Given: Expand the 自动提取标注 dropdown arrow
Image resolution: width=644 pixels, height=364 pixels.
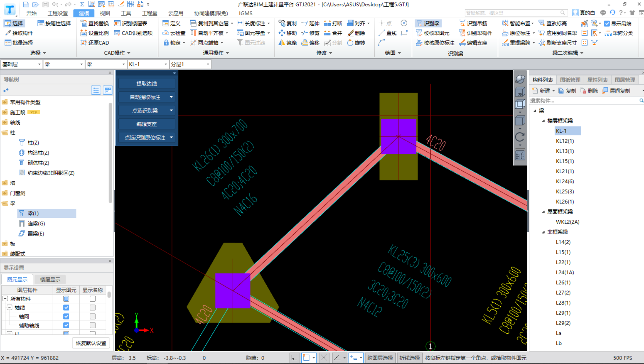Looking at the screenshot, I should (171, 97).
